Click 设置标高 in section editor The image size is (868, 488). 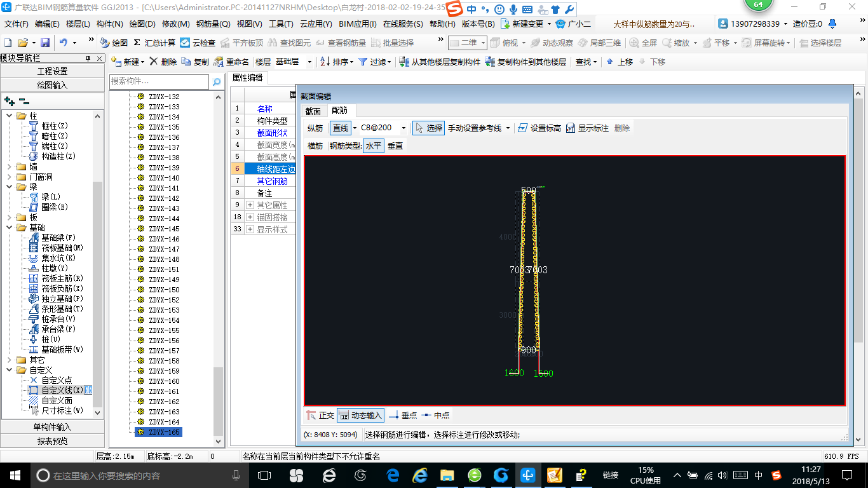(x=539, y=128)
